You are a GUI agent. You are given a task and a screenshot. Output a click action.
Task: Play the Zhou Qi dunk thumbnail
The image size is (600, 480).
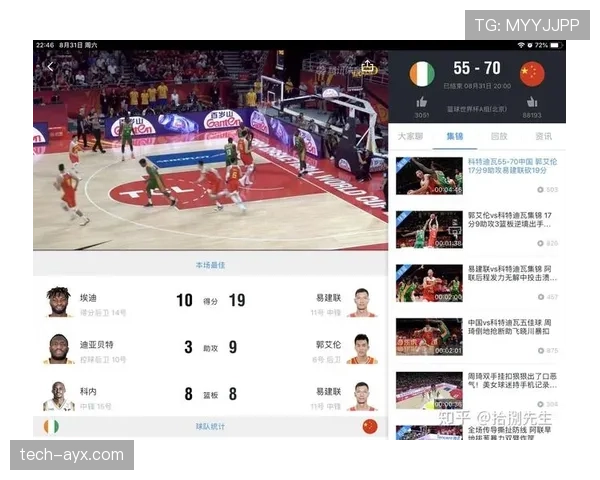pos(429,390)
